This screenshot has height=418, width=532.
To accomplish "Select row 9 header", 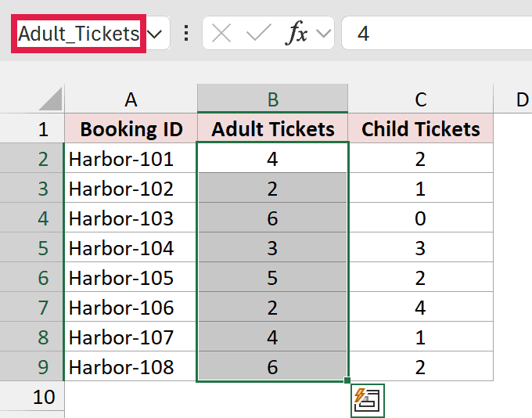I will [32, 366].
